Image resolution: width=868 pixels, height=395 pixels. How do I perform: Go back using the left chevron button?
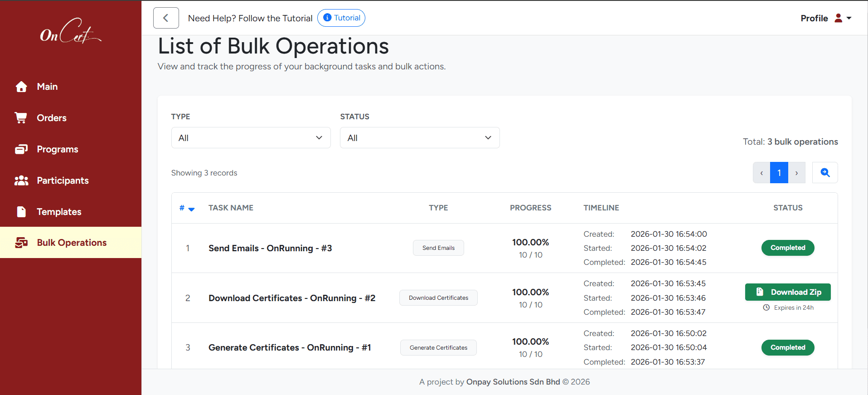(x=166, y=18)
